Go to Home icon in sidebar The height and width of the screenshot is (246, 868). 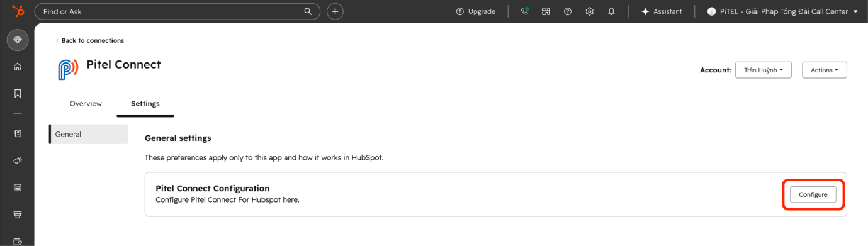click(x=18, y=67)
